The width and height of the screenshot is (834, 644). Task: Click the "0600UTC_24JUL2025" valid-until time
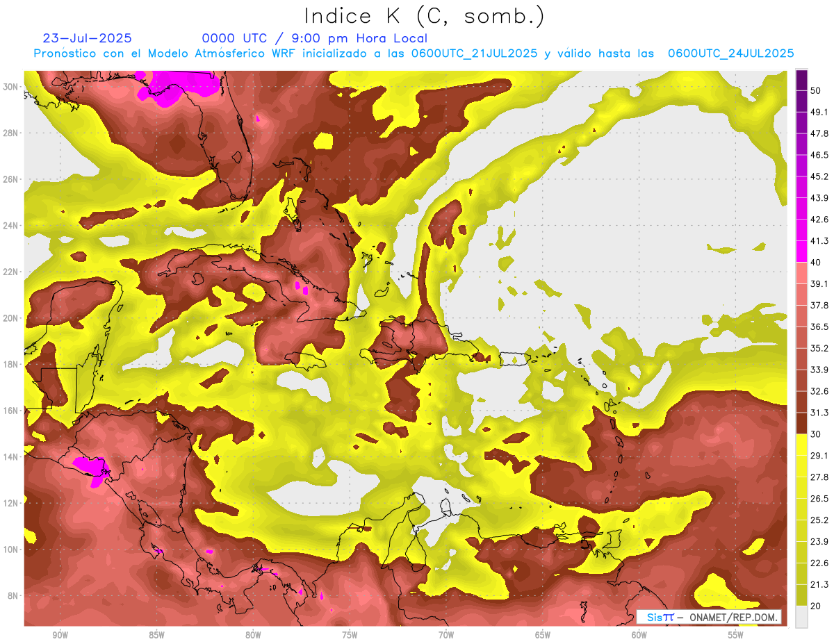point(730,53)
